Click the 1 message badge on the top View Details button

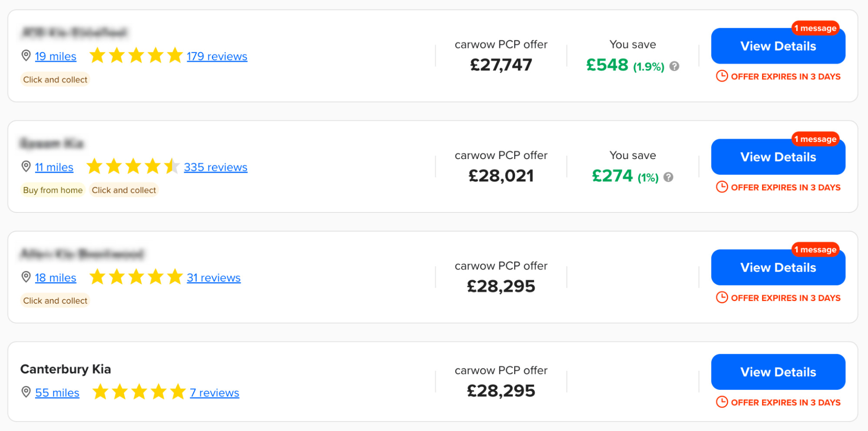pos(815,28)
